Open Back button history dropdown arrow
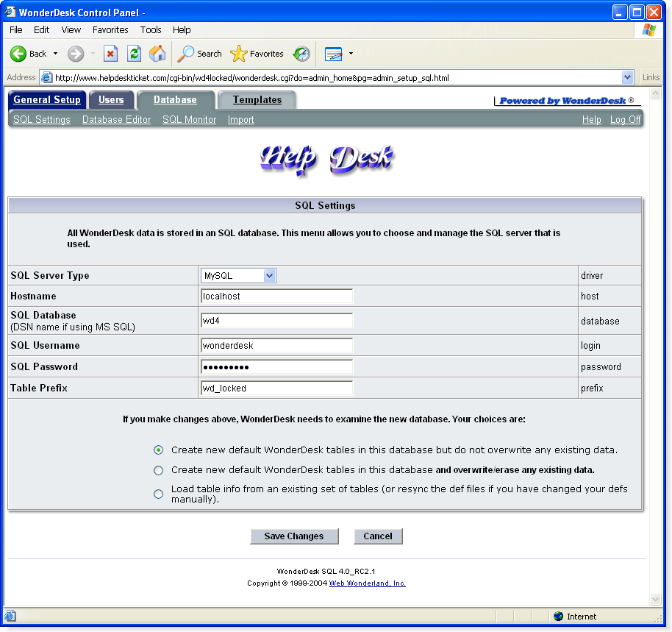Screen dimensions: 672x632 (55, 54)
